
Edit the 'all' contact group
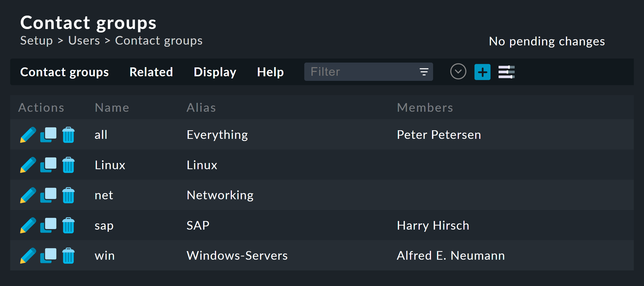tap(28, 135)
